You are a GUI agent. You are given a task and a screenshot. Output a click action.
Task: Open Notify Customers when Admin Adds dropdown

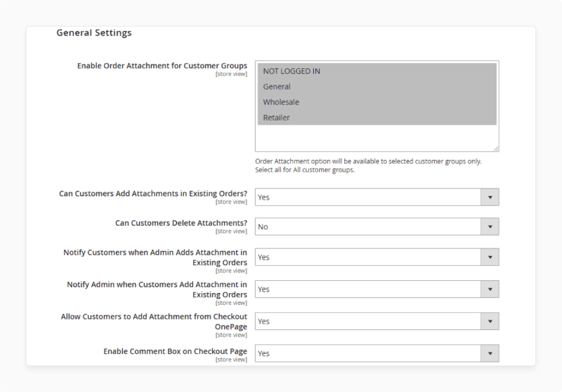tap(377, 257)
